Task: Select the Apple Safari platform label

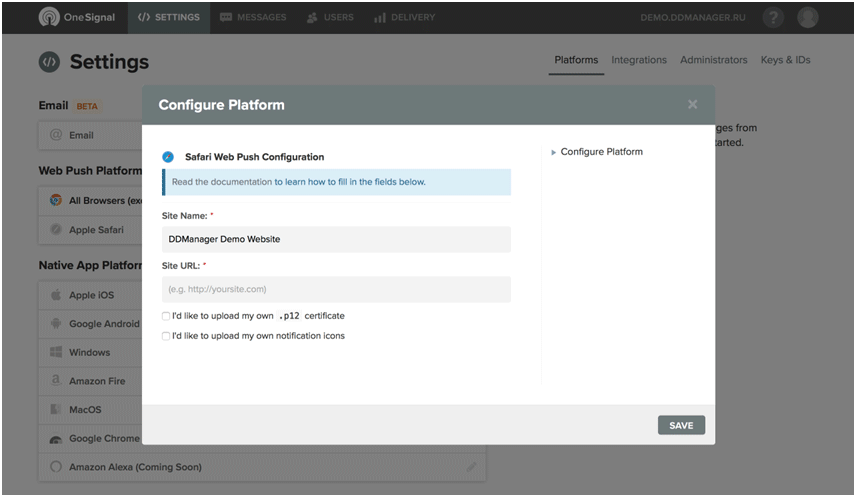Action: pos(96,230)
